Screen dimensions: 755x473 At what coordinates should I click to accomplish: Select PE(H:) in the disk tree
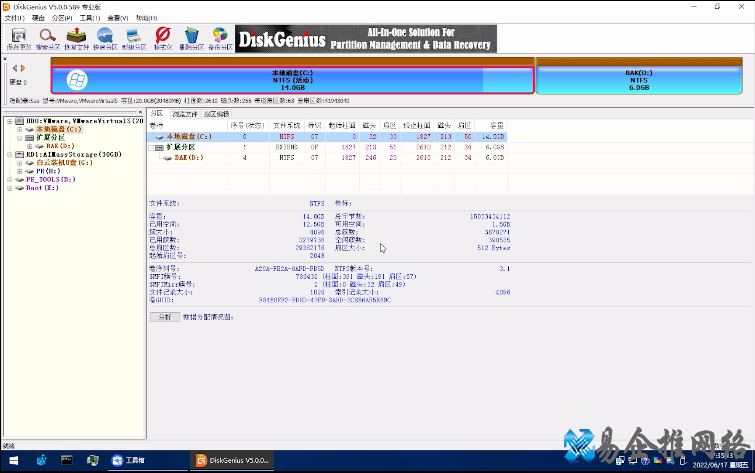pyautogui.click(x=48, y=171)
